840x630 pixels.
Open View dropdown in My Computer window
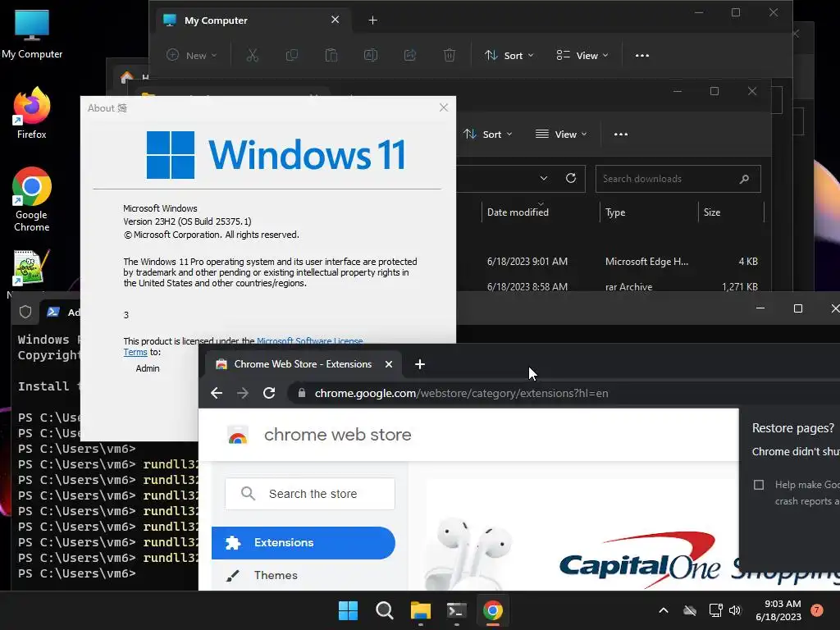coord(582,55)
